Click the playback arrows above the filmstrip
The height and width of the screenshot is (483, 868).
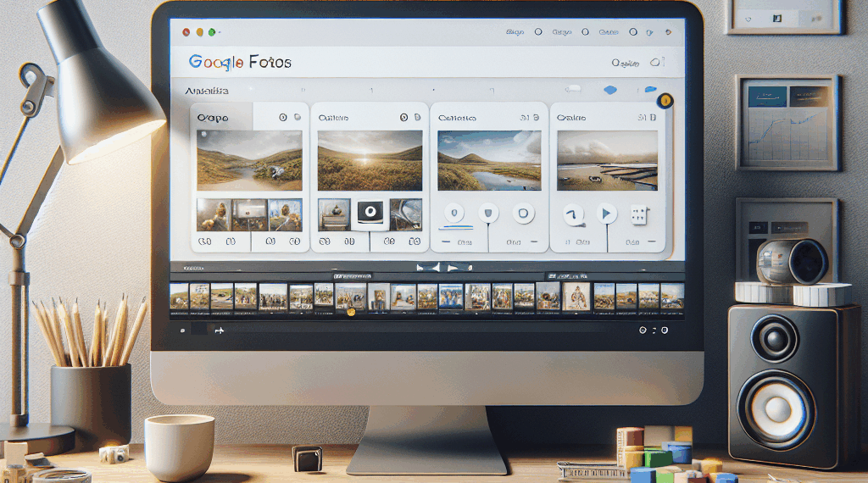click(x=444, y=268)
